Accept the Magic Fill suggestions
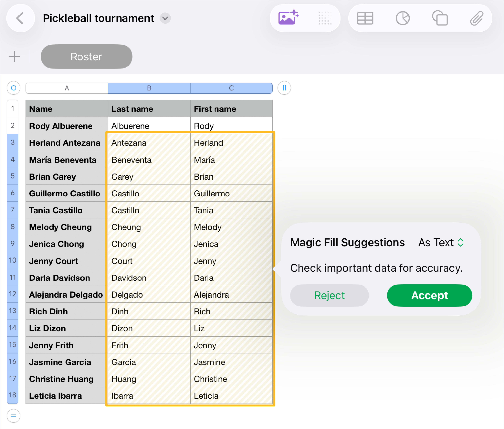504x429 pixels. pos(429,295)
